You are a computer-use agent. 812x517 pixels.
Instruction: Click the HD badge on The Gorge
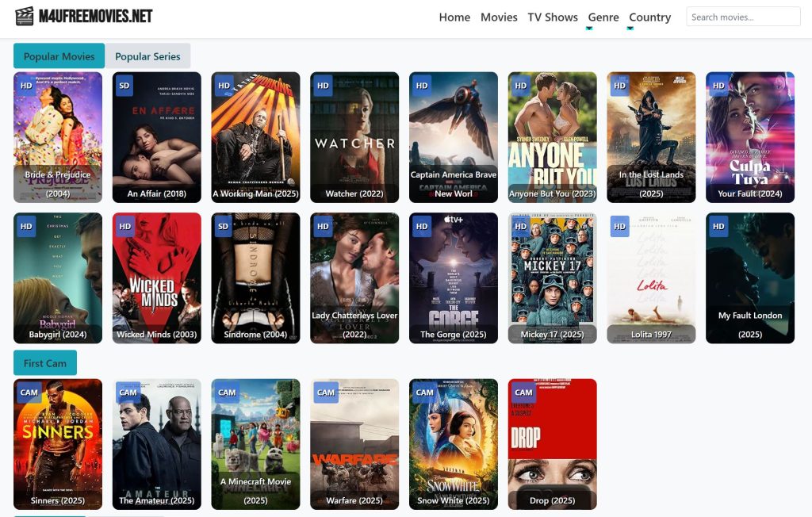422,226
